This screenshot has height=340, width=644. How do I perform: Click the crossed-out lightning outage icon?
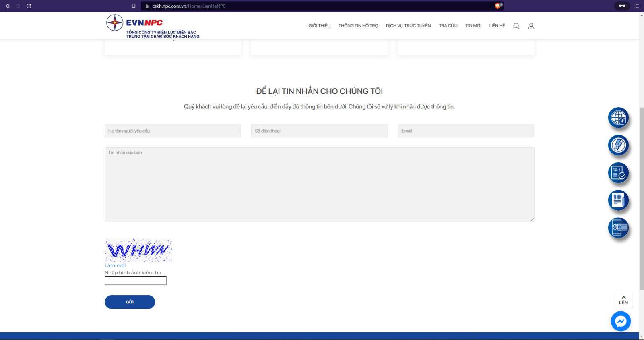618,145
